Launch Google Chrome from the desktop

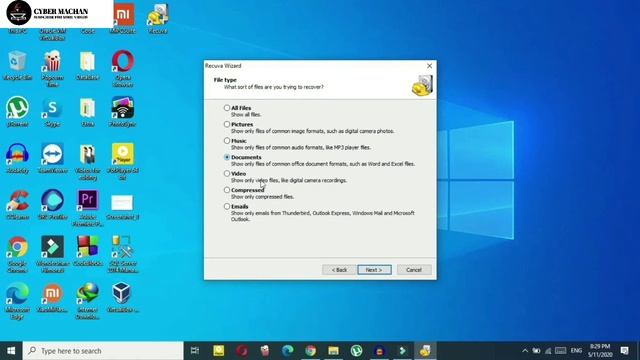pos(17,254)
